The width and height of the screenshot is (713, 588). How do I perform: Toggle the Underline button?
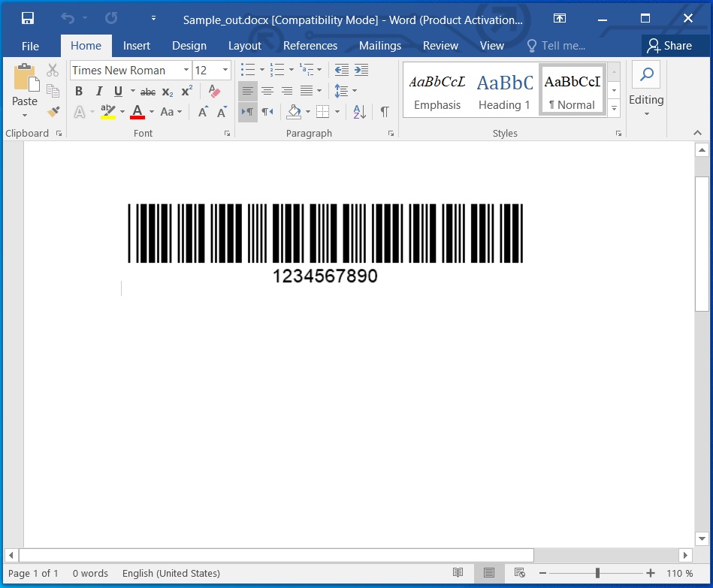click(x=118, y=91)
